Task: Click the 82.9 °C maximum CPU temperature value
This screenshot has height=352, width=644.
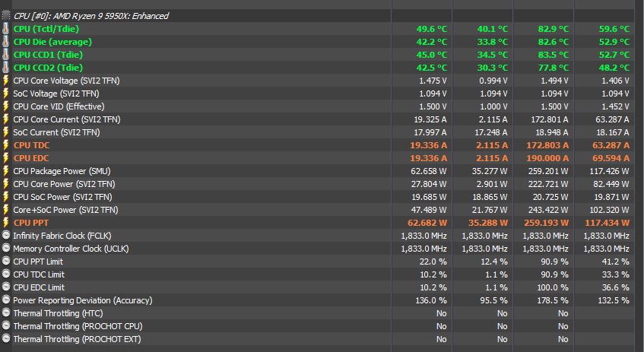Action: click(549, 29)
